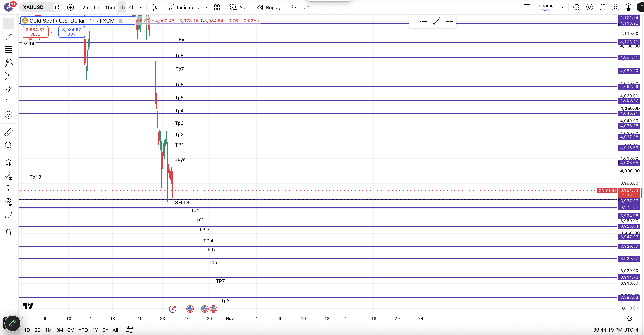644x335 pixels.
Task: Expand more timeframes dropdown
Action: [x=141, y=7]
